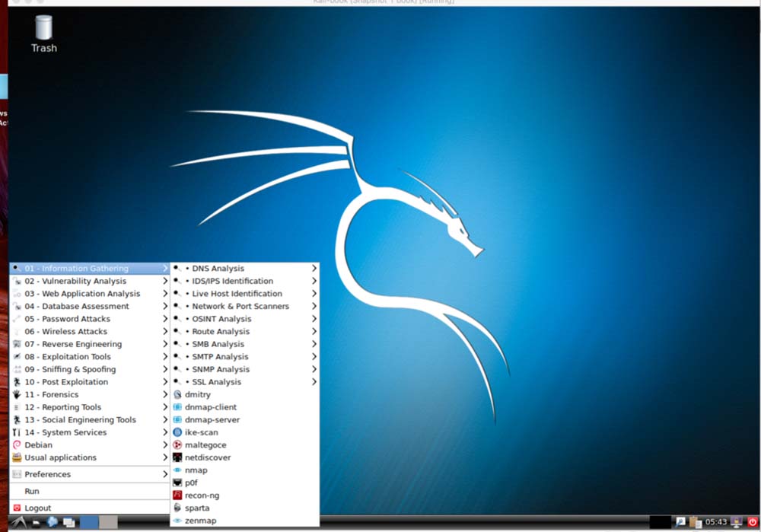The image size is (761, 532).
Task: Switch to the second gray workspace
Action: point(108,522)
